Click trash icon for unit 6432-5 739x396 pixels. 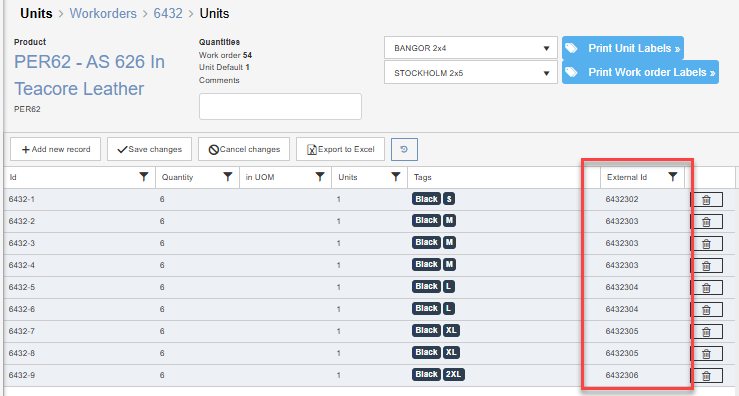706,288
